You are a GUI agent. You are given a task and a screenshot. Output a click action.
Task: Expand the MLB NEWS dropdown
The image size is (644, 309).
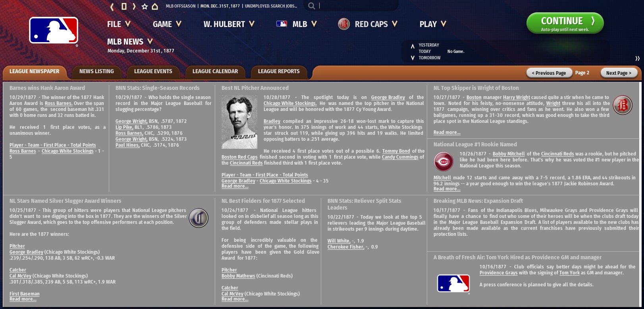(130, 42)
